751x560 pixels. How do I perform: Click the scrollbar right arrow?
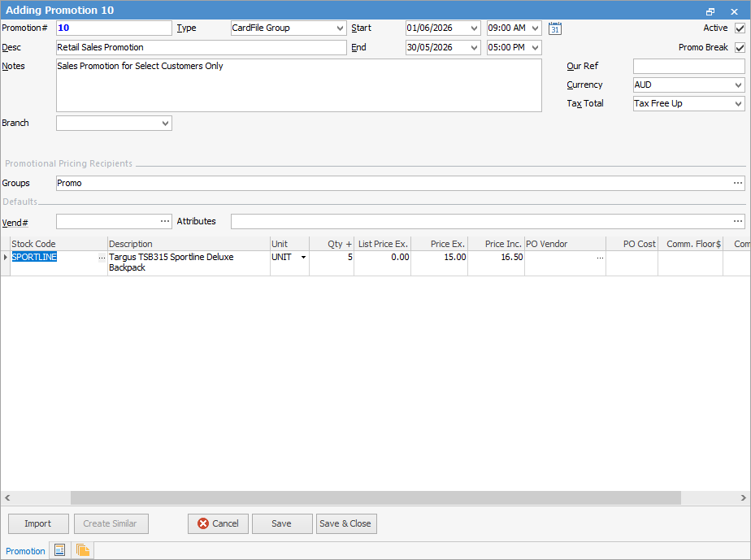pyautogui.click(x=744, y=497)
